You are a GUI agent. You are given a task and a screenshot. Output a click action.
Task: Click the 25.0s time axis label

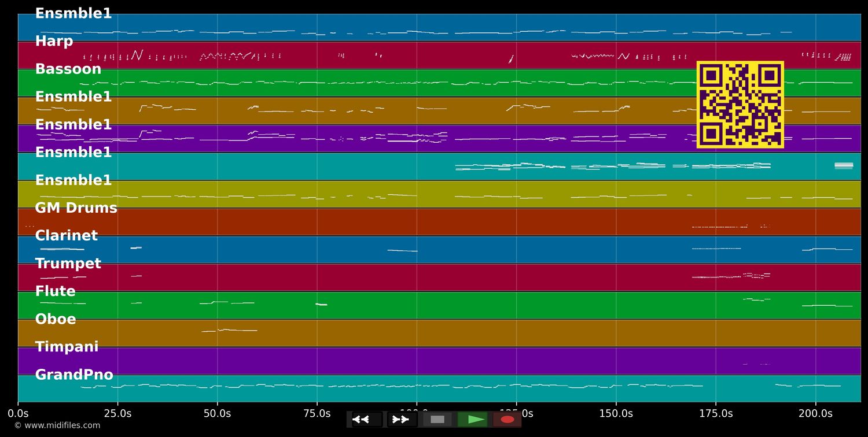[x=117, y=414]
